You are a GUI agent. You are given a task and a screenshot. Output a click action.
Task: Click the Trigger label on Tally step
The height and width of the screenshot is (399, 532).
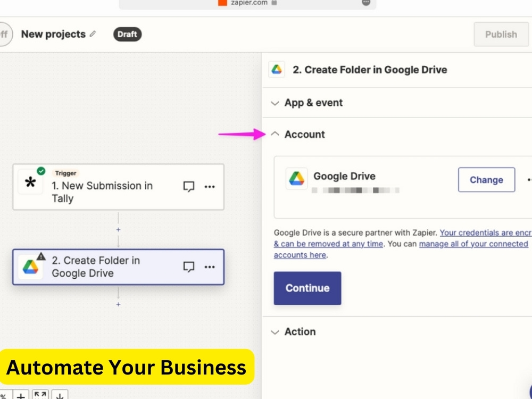[x=65, y=173]
